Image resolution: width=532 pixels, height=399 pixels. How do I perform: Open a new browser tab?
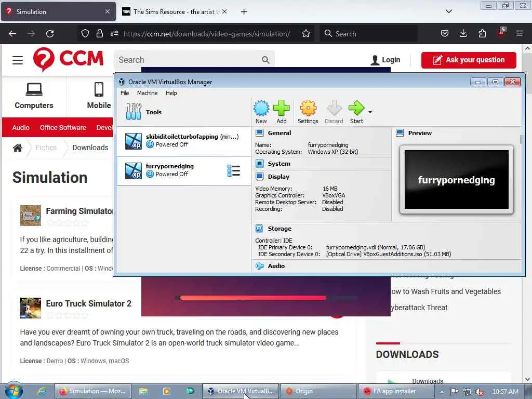pos(244,12)
